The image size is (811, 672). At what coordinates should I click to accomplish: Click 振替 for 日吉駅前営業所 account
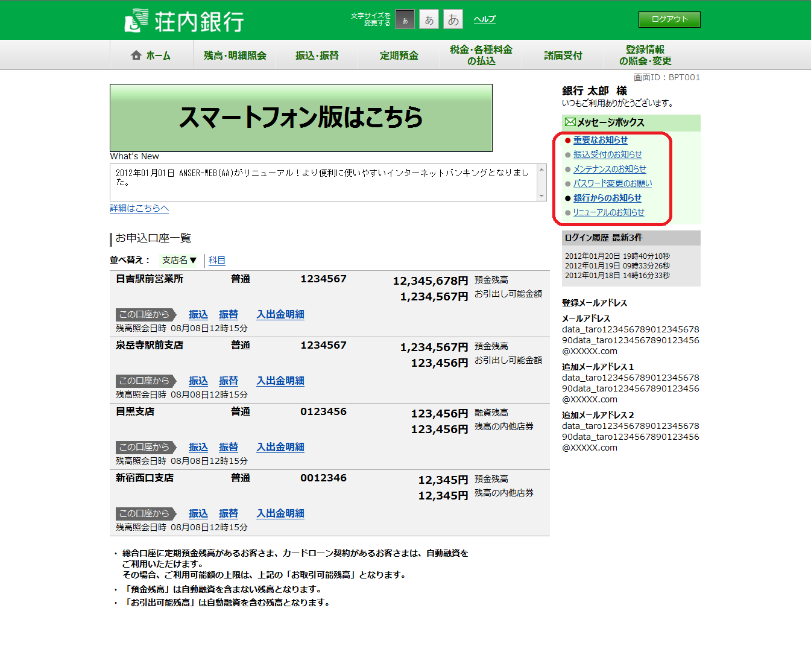pyautogui.click(x=229, y=314)
